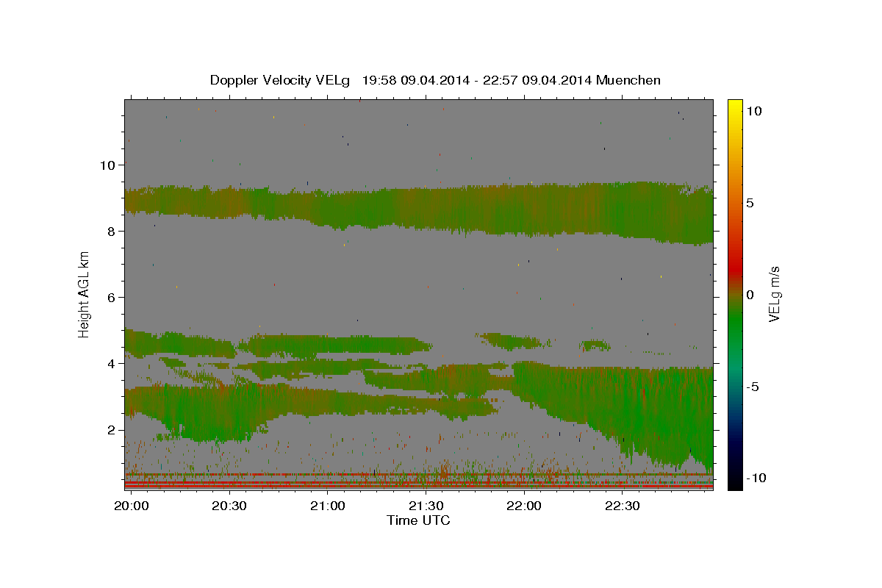This screenshot has height=588, width=882.
Task: Click the colorbar value '-5'
Action: click(753, 387)
